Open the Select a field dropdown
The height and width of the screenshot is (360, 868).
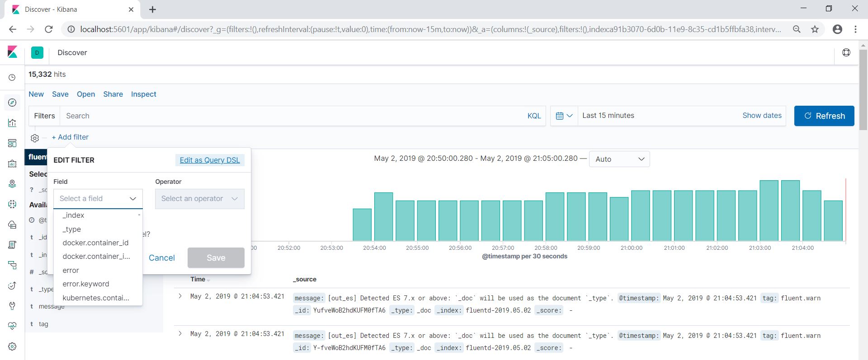[x=98, y=199]
